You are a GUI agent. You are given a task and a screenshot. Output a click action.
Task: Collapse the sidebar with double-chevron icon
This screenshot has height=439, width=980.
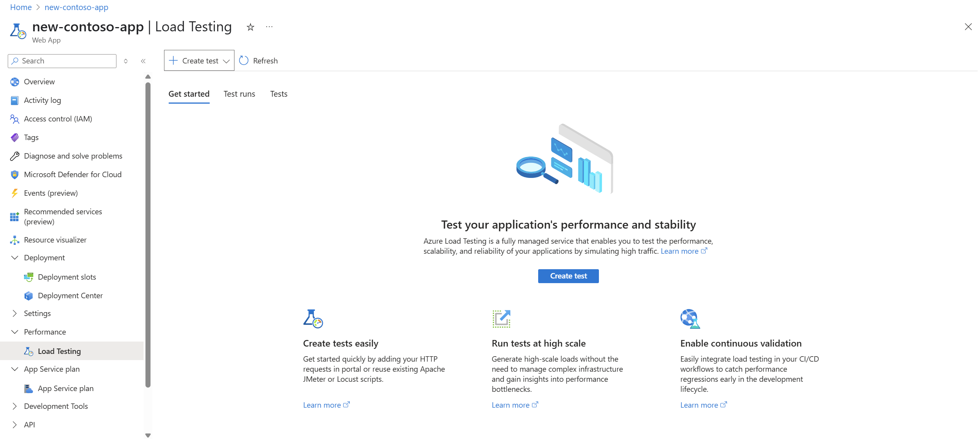pyautogui.click(x=143, y=61)
